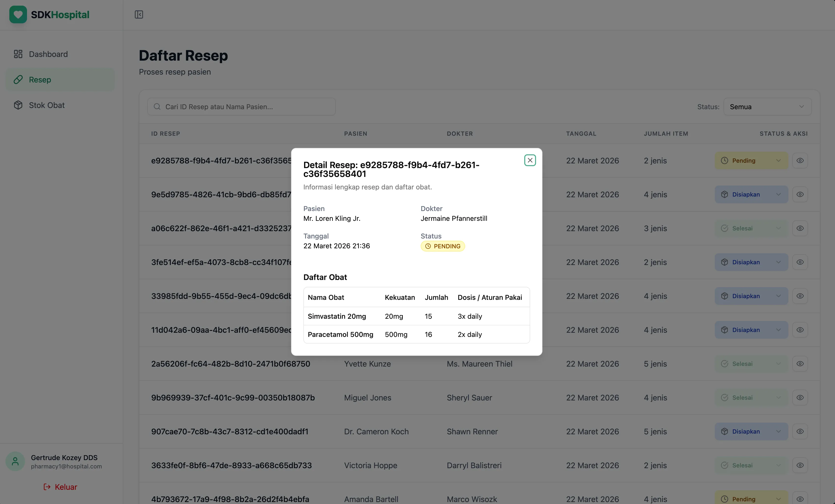Click the checkmark icon on a Selesai badge
The width and height of the screenshot is (835, 504).
pyautogui.click(x=725, y=228)
